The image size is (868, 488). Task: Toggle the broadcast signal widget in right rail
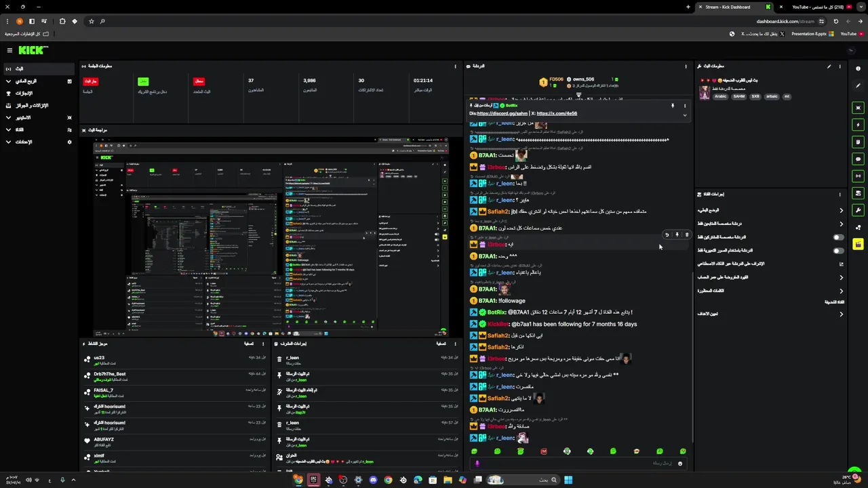point(858,176)
